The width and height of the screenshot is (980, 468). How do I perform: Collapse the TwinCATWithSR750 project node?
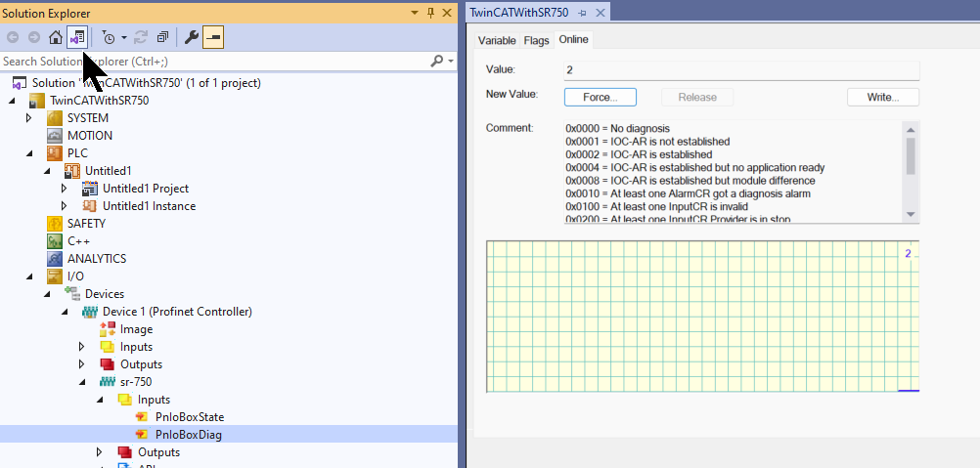click(x=12, y=101)
